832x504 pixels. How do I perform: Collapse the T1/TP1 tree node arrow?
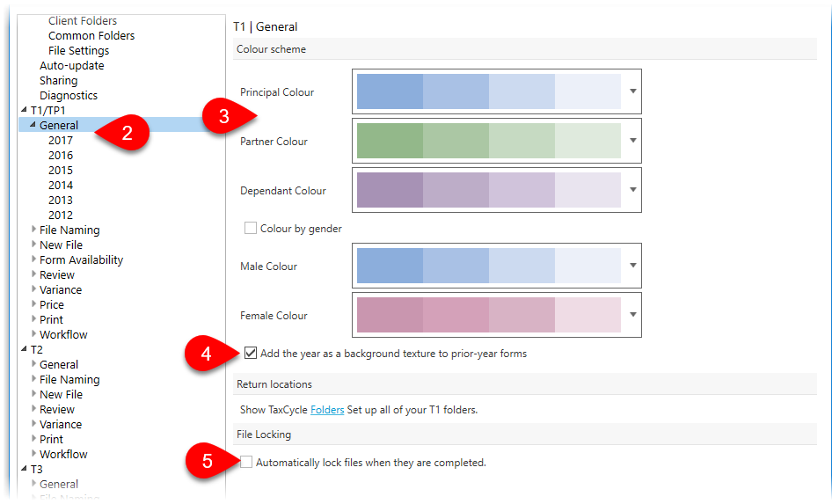(x=24, y=109)
